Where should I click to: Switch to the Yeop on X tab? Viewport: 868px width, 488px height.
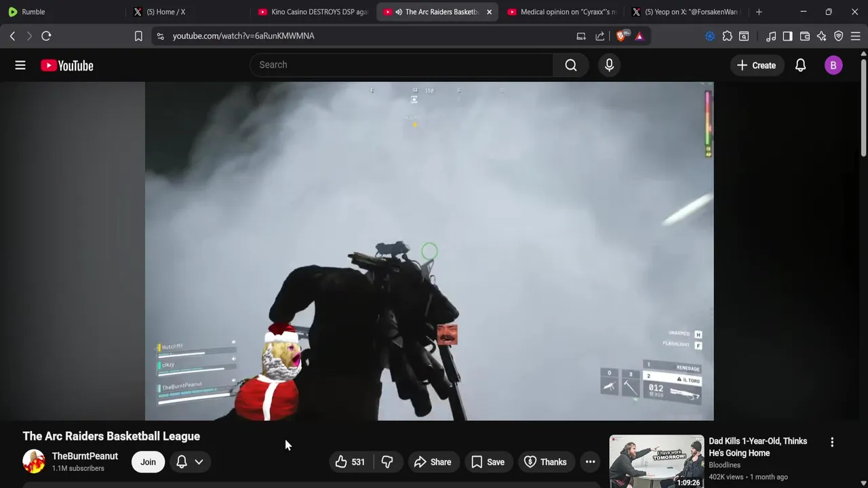(685, 12)
